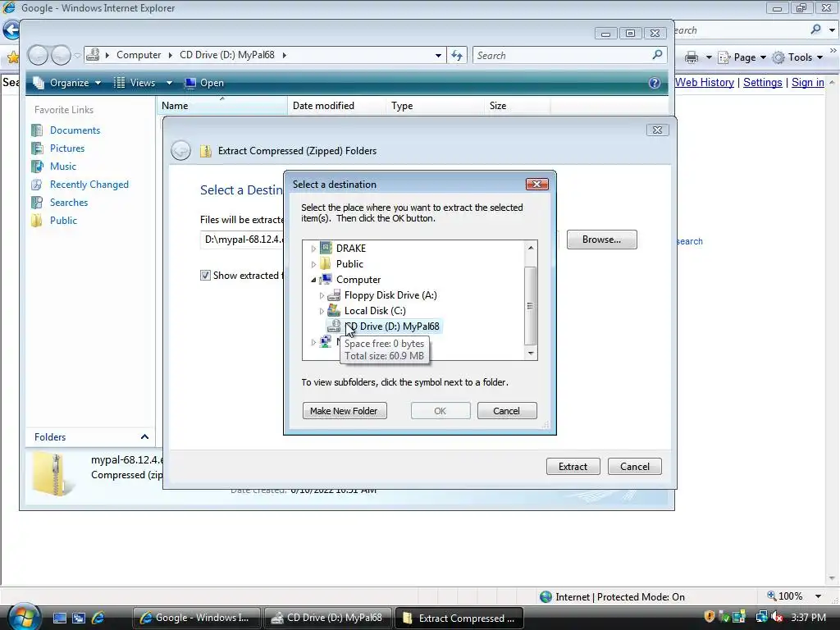Screen dimensions: 840x630
Task: Click the Explorer refresh icon
Action: [457, 55]
